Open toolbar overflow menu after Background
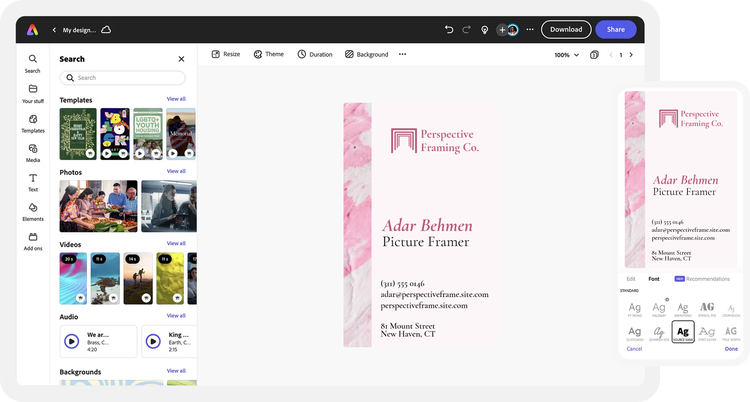Screen dimensions: 750x402 402,54
